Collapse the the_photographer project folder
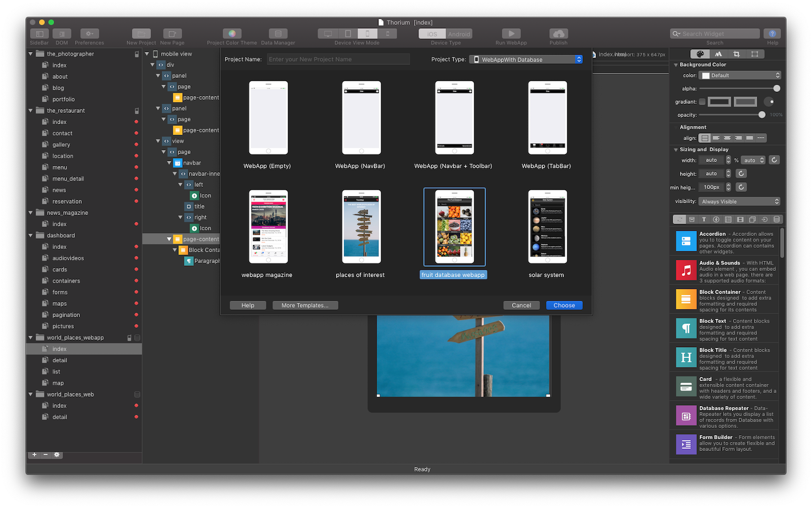This screenshot has height=508, width=812. [31, 54]
